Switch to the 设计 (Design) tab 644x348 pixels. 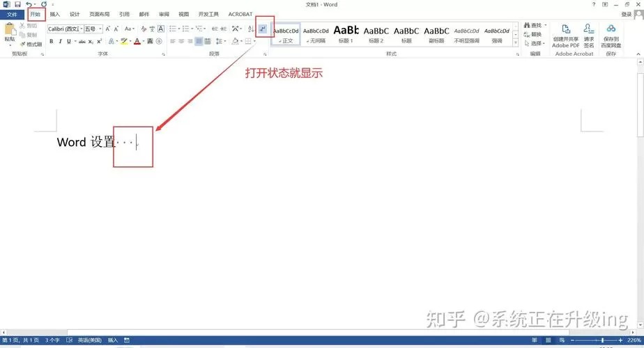(x=75, y=15)
